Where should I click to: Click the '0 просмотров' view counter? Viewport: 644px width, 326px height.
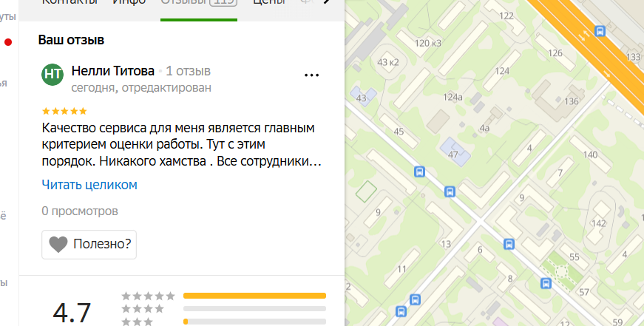tap(80, 211)
